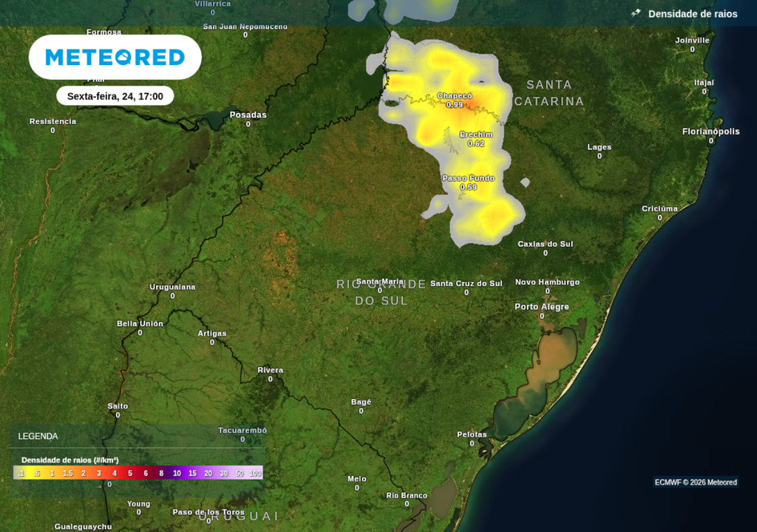Viewport: 757px width, 532px height.
Task: Click the ECMWF © 2026 Meteored attribution
Action: coord(696,482)
